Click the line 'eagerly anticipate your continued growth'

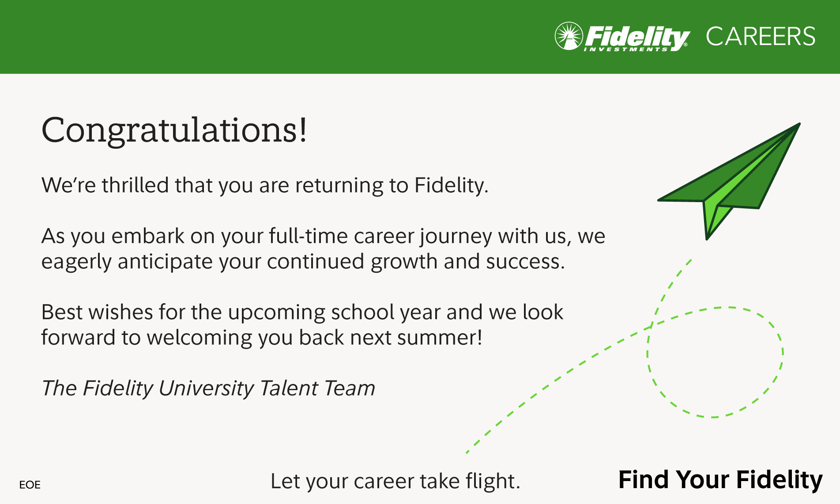303,261
